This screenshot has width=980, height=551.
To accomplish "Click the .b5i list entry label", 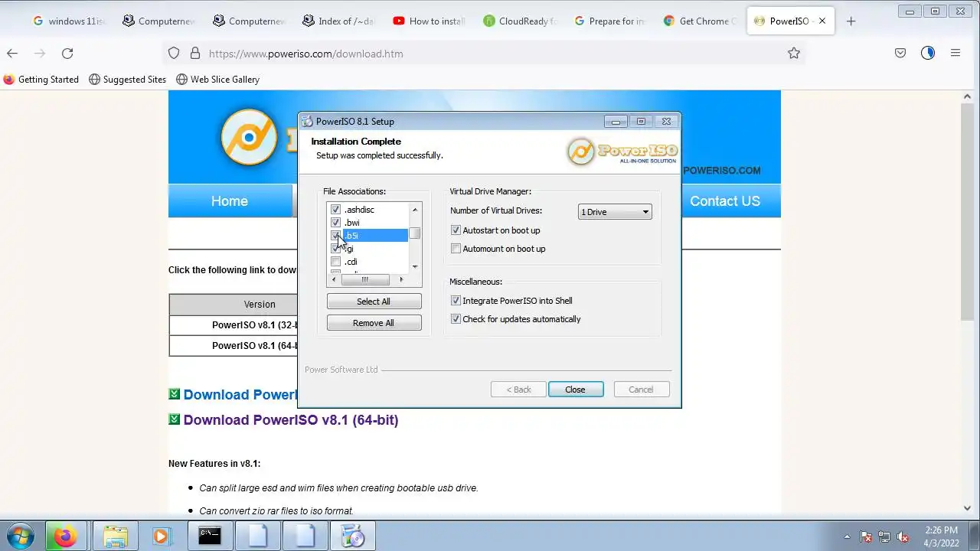I will pos(351,236).
